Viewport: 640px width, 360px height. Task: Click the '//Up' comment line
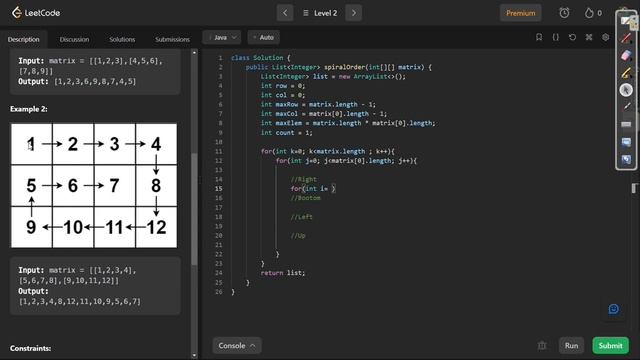[298, 236]
